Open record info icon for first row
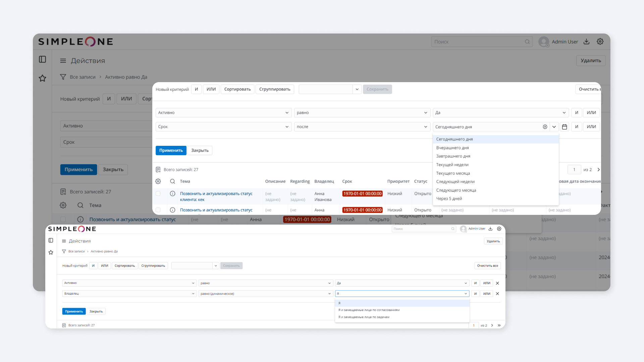The height and width of the screenshot is (362, 644). [172, 193]
